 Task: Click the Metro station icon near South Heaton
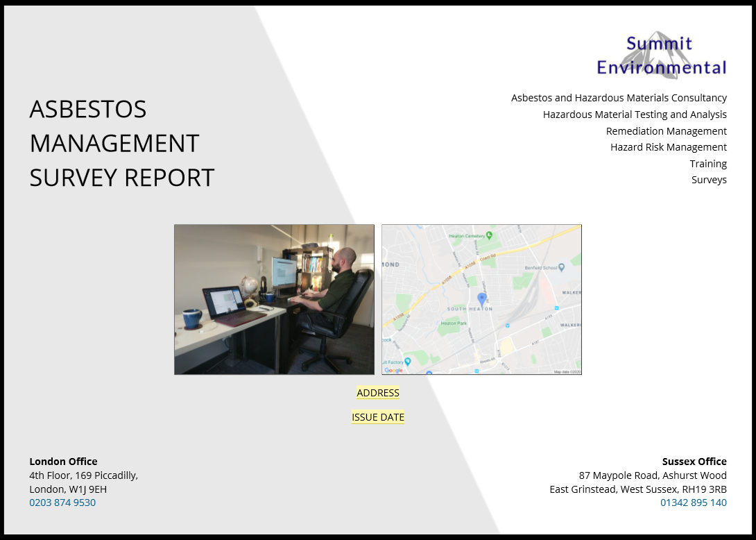[508, 325]
